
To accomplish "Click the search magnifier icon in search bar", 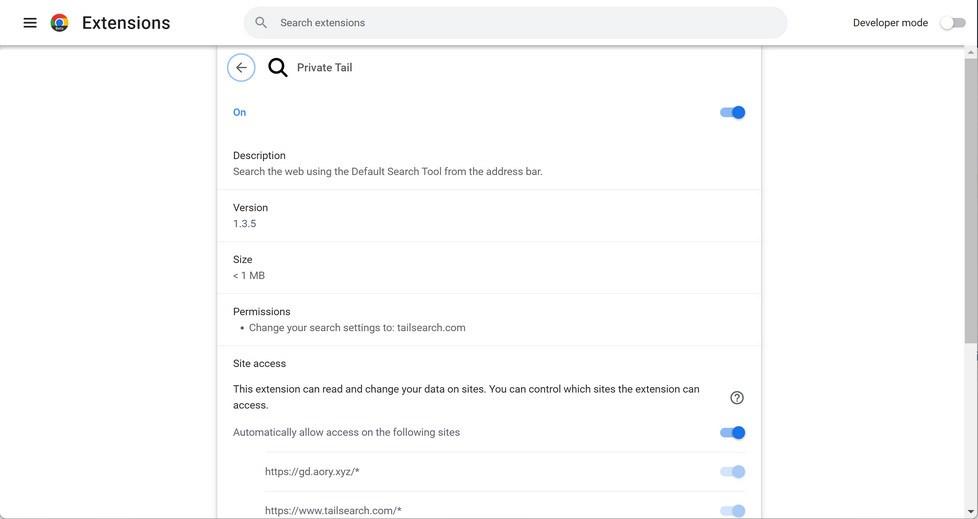I will pyautogui.click(x=261, y=22).
